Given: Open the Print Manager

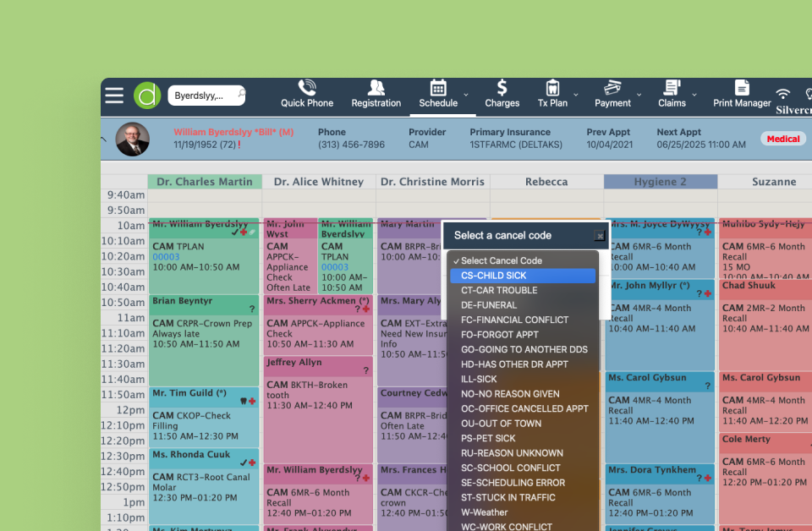Looking at the screenshot, I should 742,94.
